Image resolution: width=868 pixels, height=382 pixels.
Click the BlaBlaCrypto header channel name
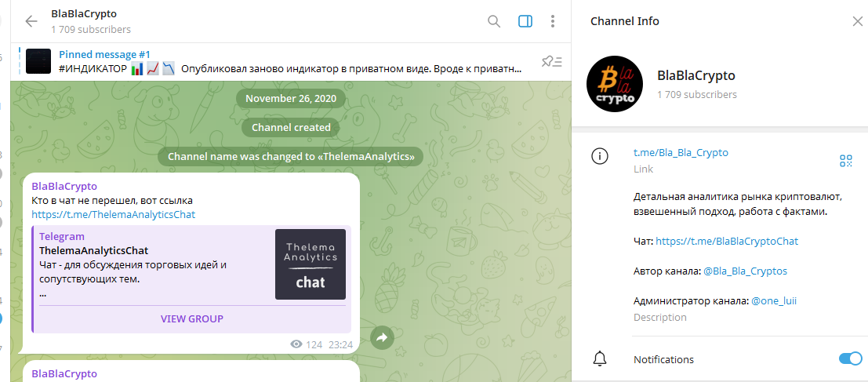tap(84, 14)
